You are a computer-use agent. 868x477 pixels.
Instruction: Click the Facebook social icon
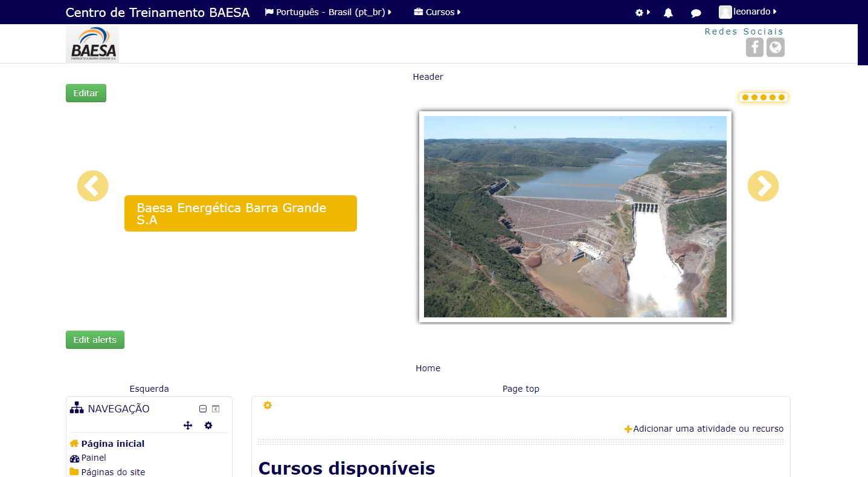(754, 47)
